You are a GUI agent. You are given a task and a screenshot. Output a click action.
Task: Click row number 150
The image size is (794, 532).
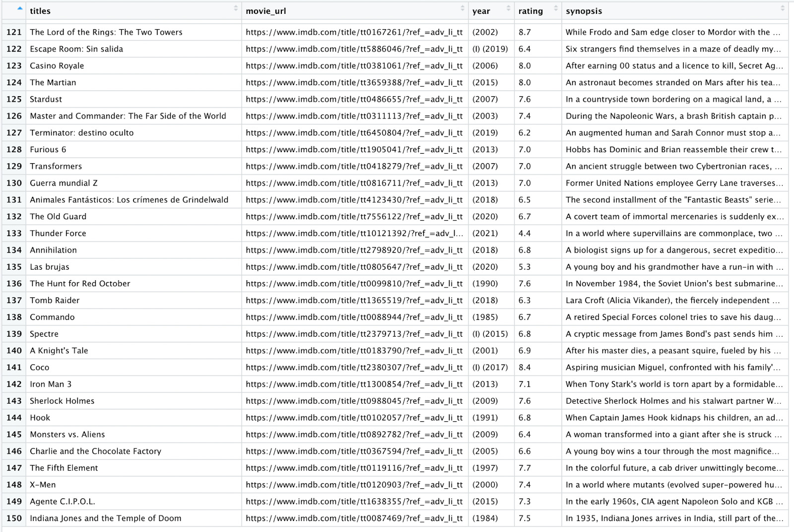tap(14, 519)
